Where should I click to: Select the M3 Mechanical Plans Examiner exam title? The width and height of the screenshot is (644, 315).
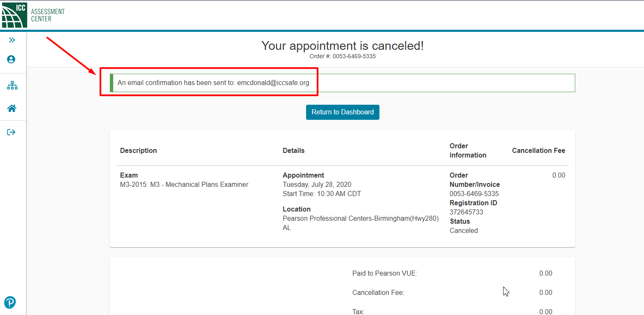click(184, 184)
